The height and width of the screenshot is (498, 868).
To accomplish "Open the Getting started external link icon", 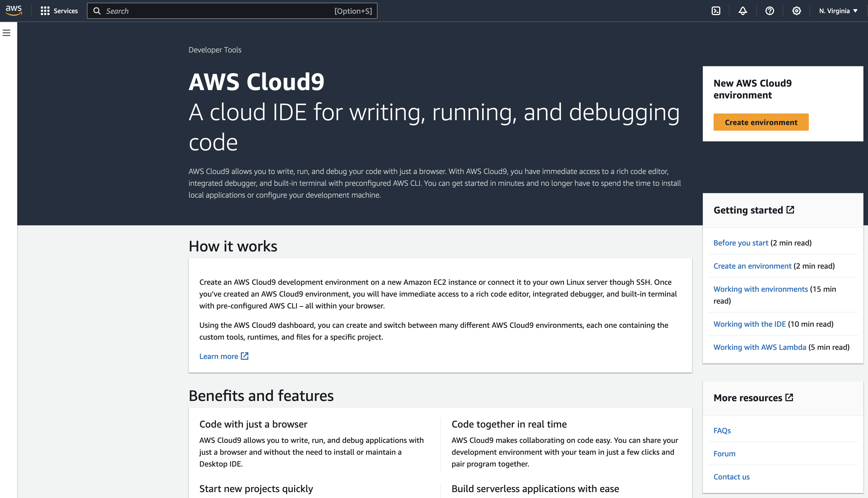I will [x=790, y=210].
